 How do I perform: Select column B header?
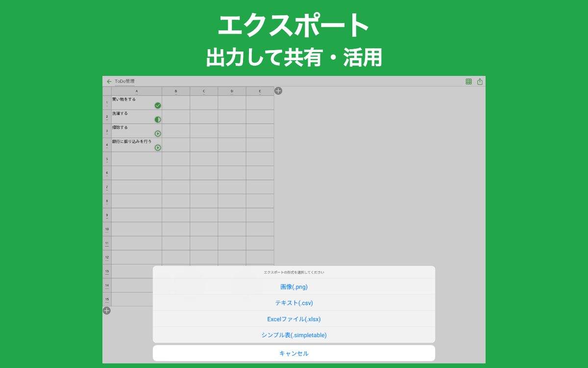click(176, 91)
